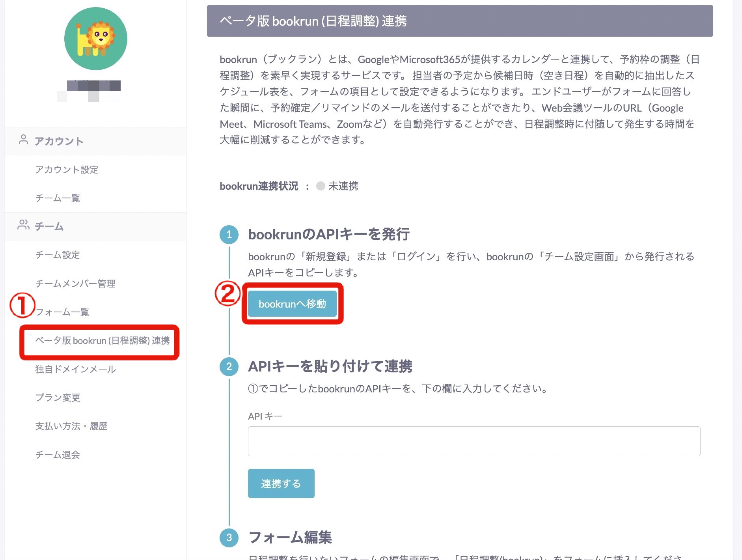742x560 pixels.
Task: Click the アカウント section person icon
Action: pyautogui.click(x=23, y=140)
